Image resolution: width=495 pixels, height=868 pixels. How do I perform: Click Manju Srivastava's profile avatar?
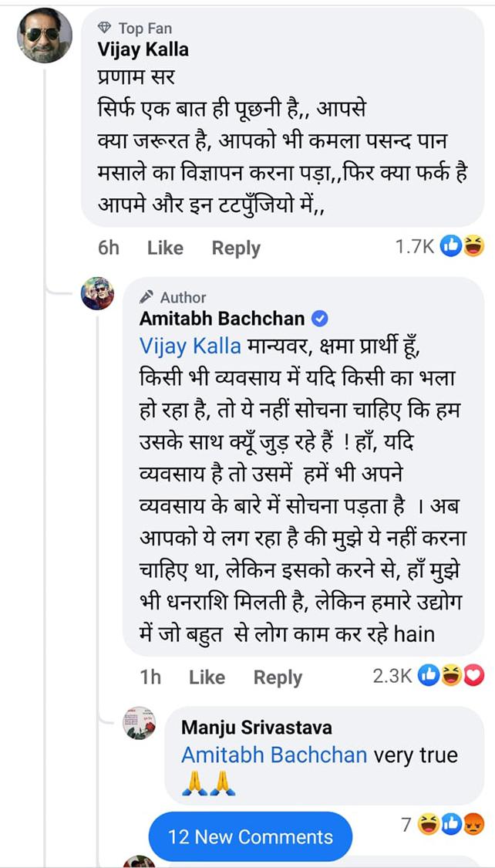coord(140,723)
